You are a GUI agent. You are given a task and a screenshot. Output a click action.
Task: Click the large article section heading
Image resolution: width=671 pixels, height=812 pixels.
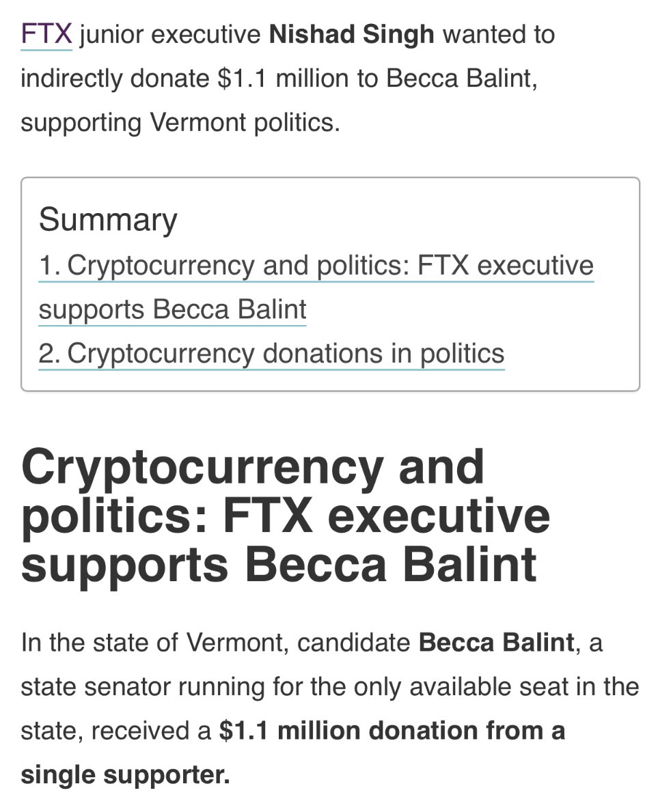point(286,516)
